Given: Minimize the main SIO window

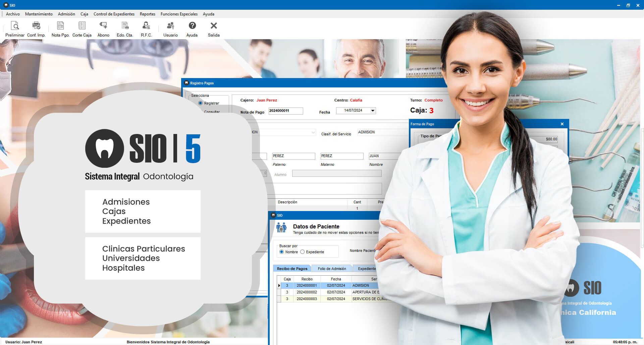Looking at the screenshot, I should [x=619, y=5].
